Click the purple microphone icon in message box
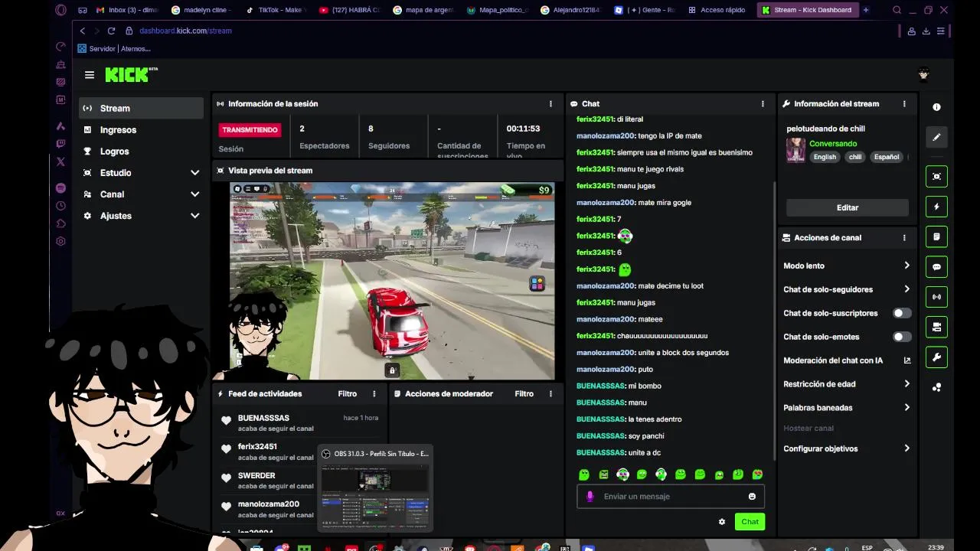 click(x=590, y=497)
